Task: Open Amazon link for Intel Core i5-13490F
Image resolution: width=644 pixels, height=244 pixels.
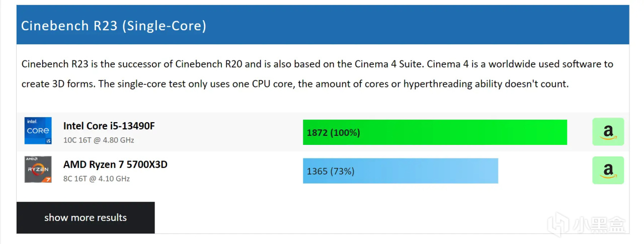Action: 608,132
